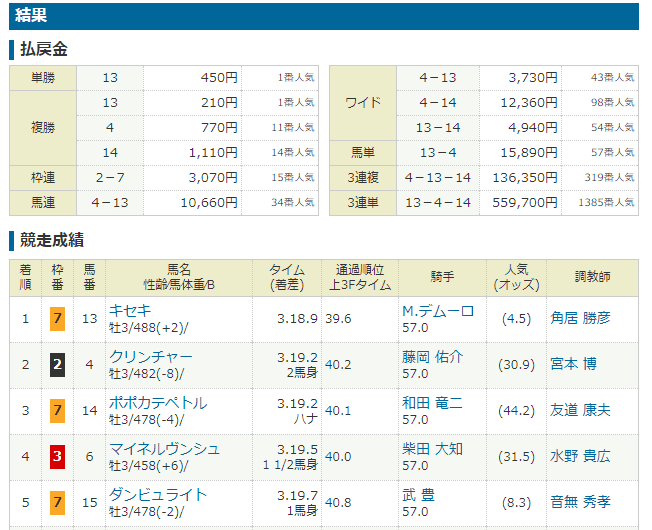Viewport: 652px width, 530px height.
Task: Open trainer 友道 康夫 profile
Action: tap(580, 410)
